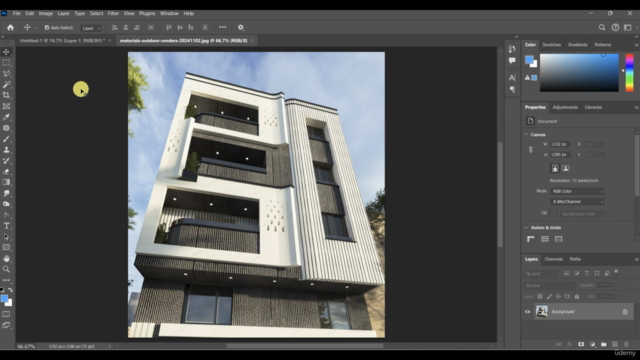This screenshot has height=360, width=640.
Task: Open the layer Kind filter dropdown
Action: 541,273
